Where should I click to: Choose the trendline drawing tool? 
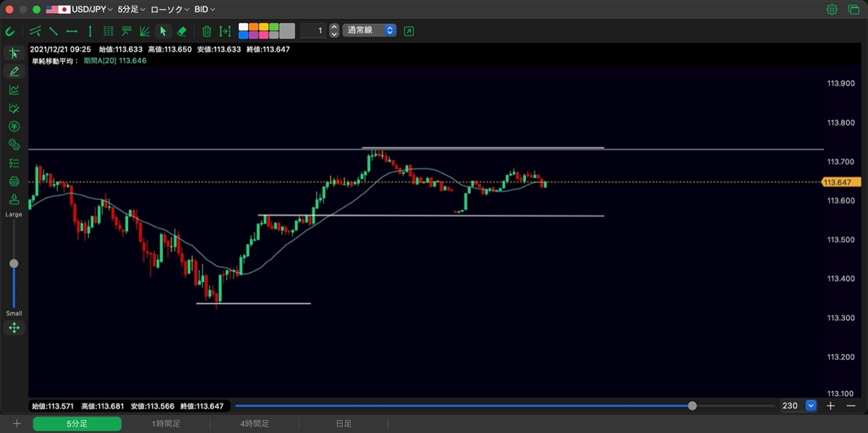click(54, 31)
